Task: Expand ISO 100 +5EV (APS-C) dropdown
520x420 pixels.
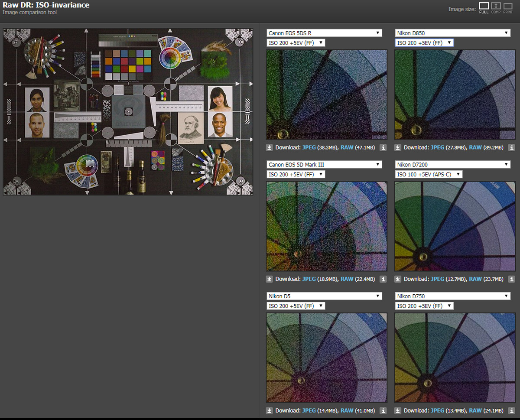Action: click(x=429, y=174)
